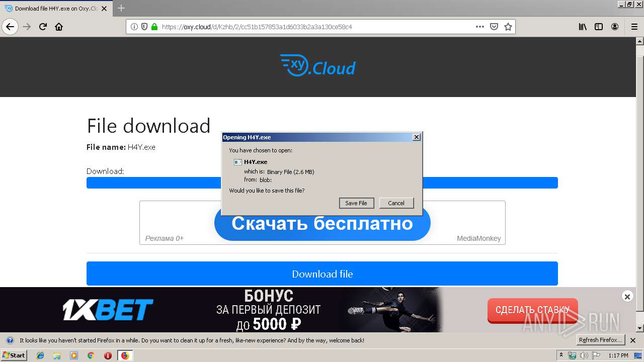Image resolution: width=644 pixels, height=362 pixels.
Task: Click the Forward navigation arrow
Action: coord(27,27)
